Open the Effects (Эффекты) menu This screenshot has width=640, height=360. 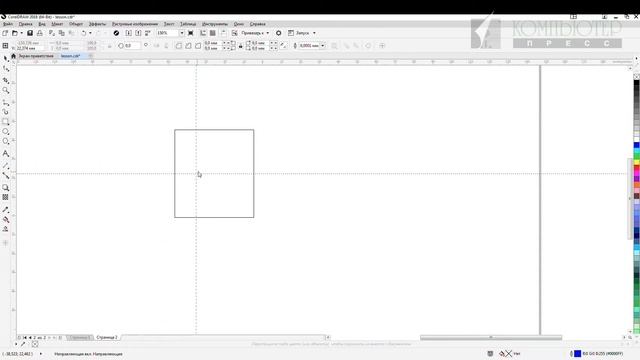pos(97,24)
